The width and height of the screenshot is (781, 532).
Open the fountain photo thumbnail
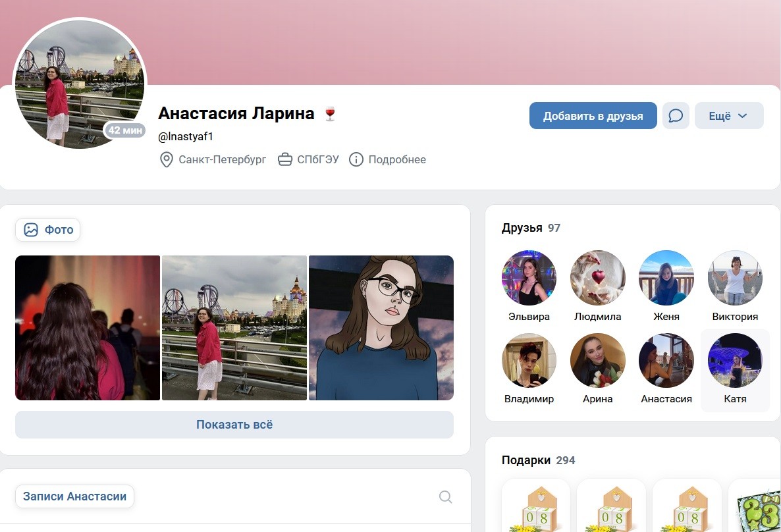88,328
